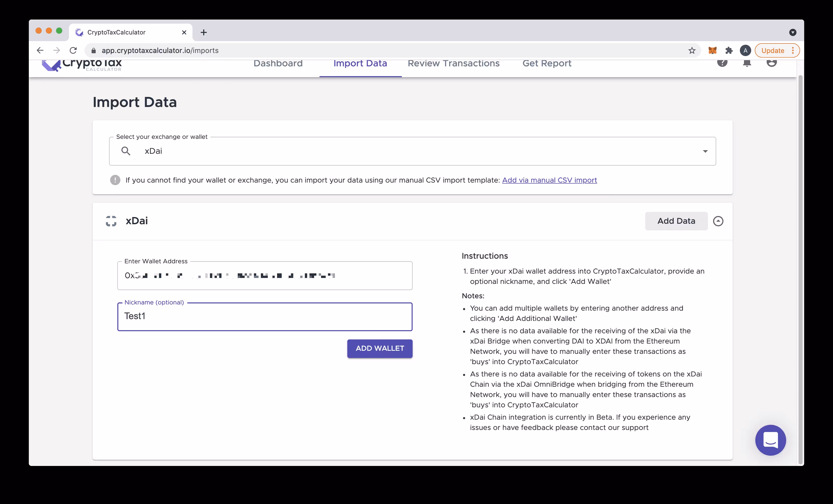Click the browser extensions puzzle icon
This screenshot has height=504, width=833.
[x=729, y=50]
